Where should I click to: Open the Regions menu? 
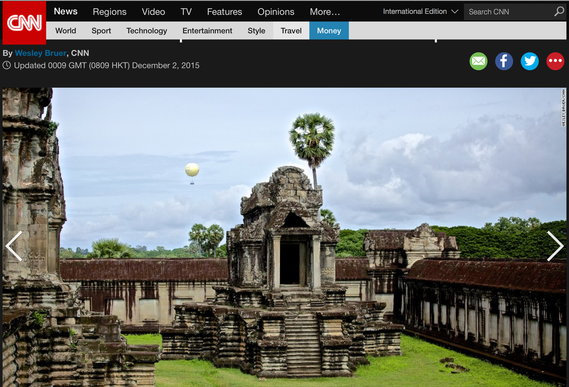pos(109,12)
